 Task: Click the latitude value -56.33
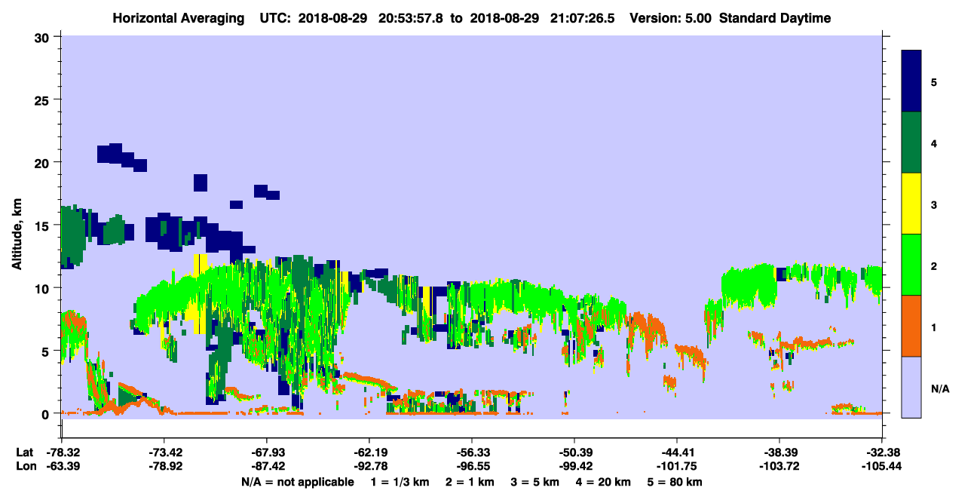click(472, 452)
